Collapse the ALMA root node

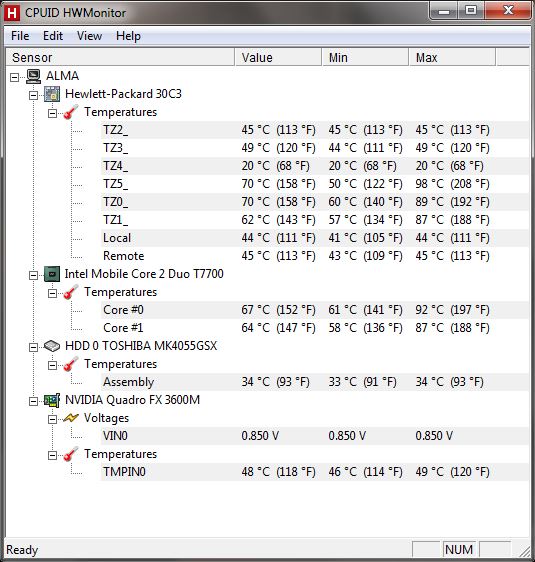(x=14, y=77)
